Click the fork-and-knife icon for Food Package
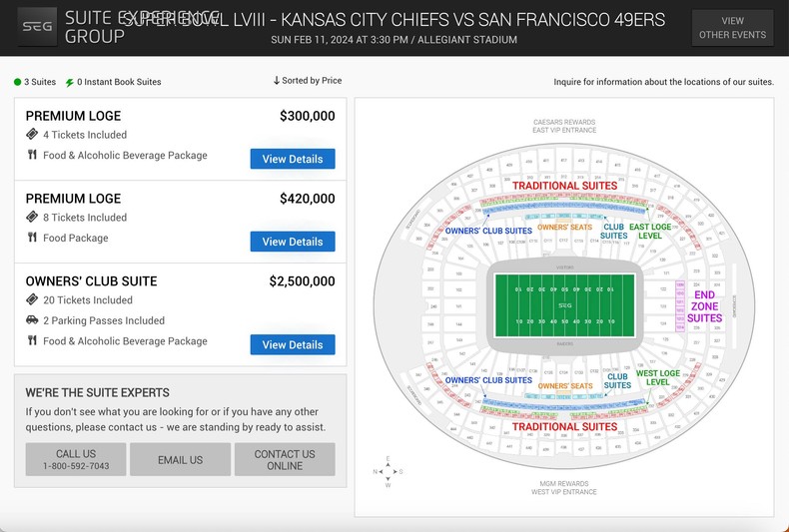789x532 pixels. pyautogui.click(x=32, y=238)
